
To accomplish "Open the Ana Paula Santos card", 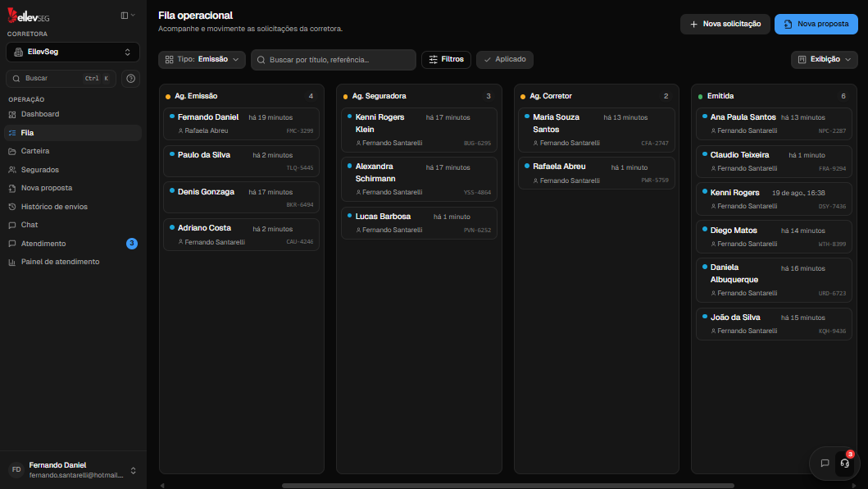I will [x=774, y=124].
